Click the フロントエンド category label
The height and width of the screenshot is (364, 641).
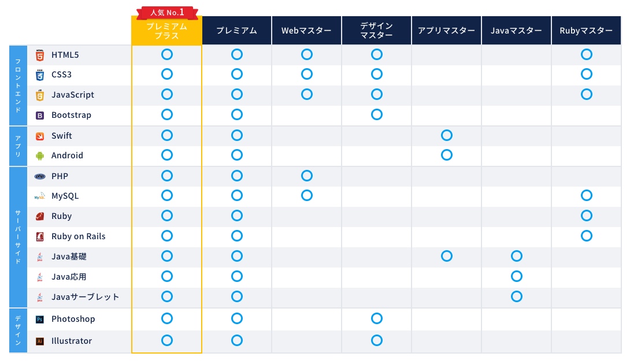click(18, 86)
